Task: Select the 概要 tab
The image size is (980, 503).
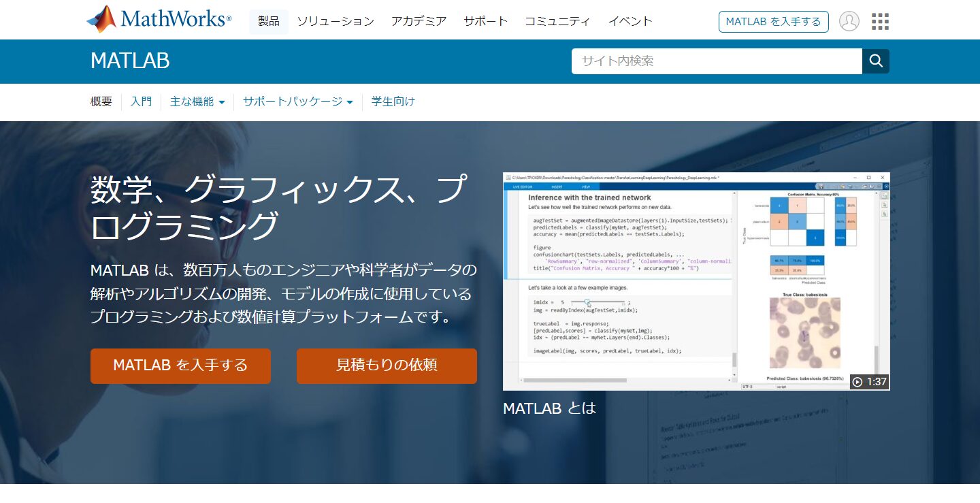Action: (101, 102)
